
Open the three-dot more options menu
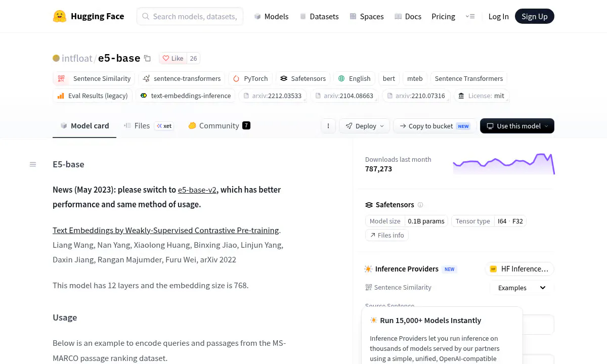328,126
